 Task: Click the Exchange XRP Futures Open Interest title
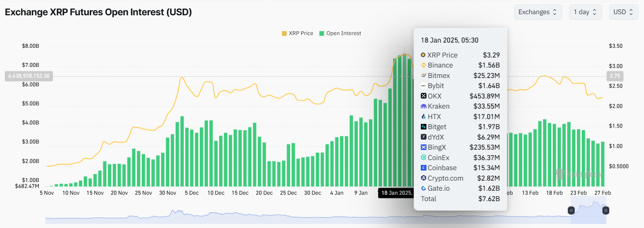tap(98, 12)
